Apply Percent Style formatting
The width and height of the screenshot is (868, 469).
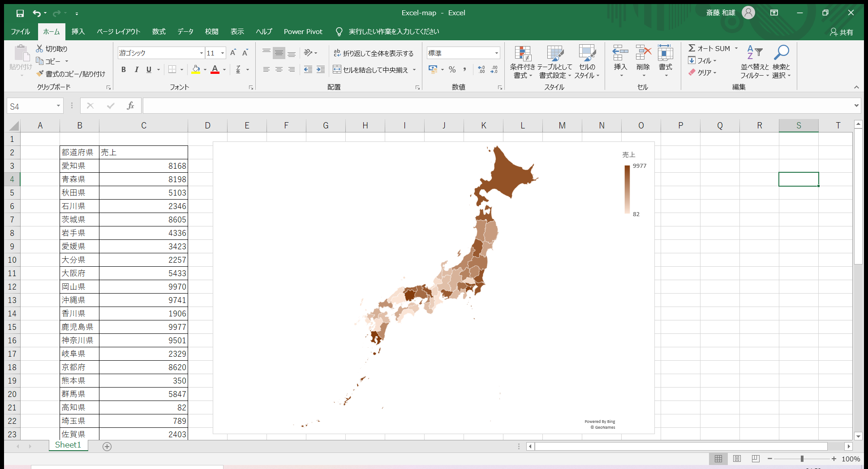[452, 69]
